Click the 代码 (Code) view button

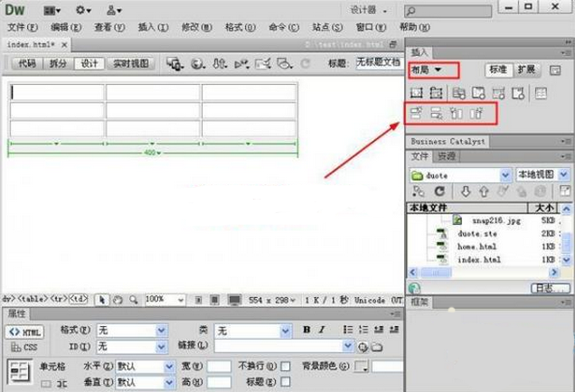[27, 63]
